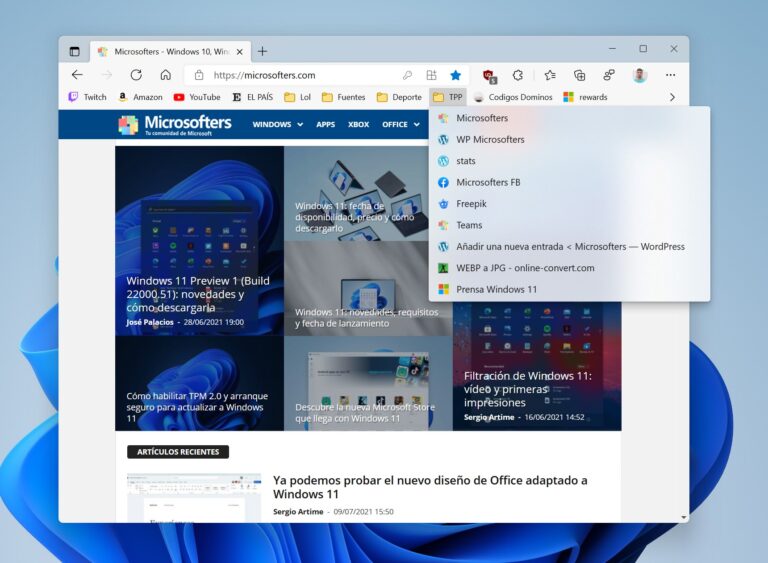Viewport: 768px width, 563px height.
Task: Open the Twitch bookmark
Action: tap(88, 97)
